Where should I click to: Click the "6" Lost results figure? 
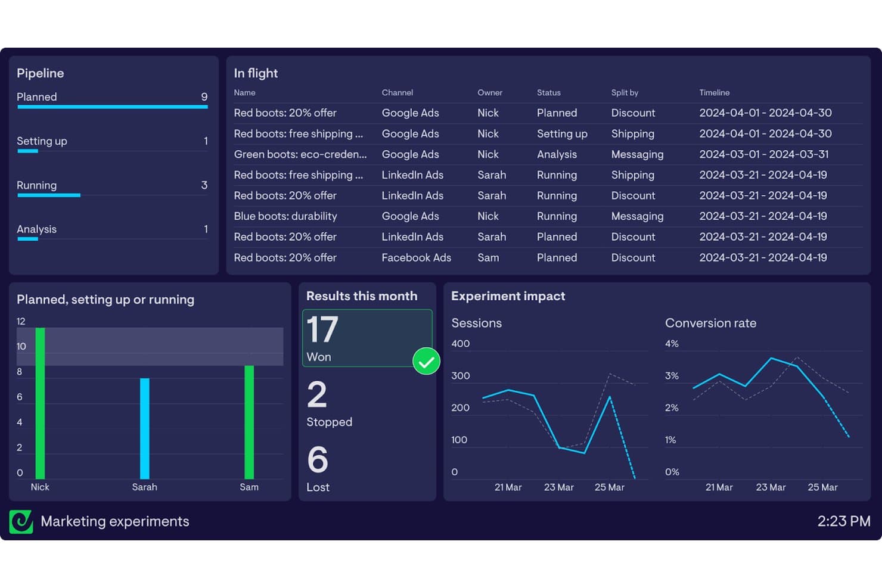tap(318, 460)
